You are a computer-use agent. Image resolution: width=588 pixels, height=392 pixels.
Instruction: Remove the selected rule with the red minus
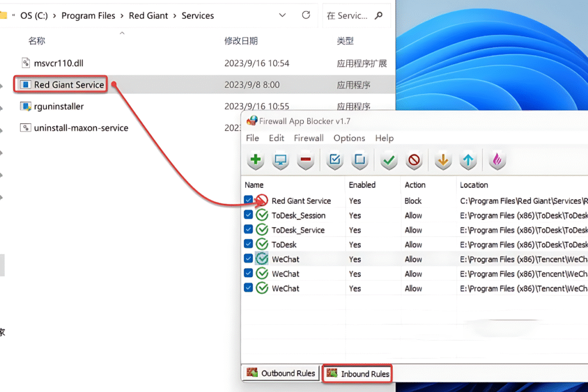click(305, 160)
